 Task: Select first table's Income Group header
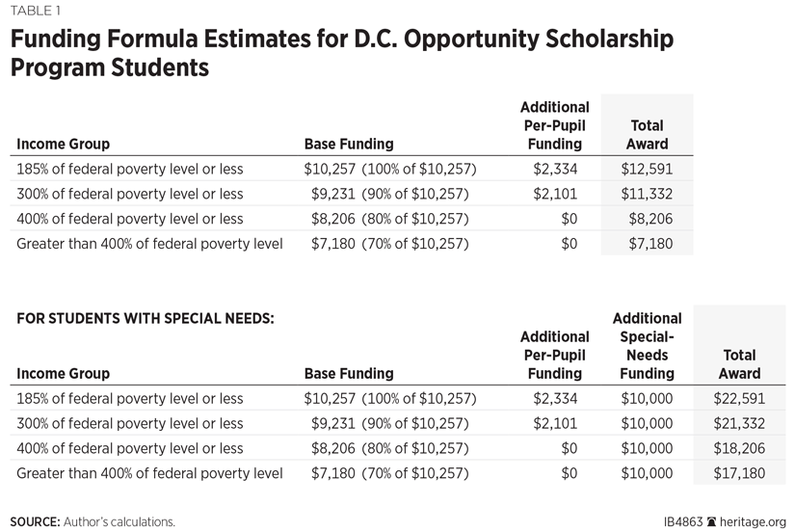(63, 144)
